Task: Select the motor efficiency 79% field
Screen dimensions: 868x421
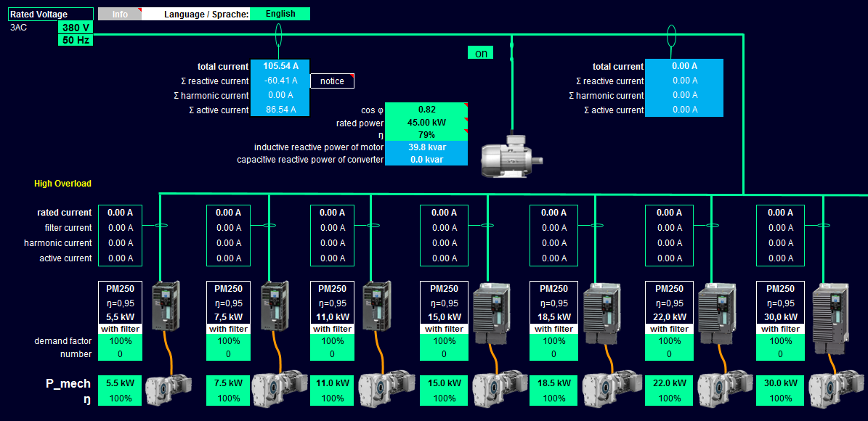Action: pyautogui.click(x=426, y=134)
